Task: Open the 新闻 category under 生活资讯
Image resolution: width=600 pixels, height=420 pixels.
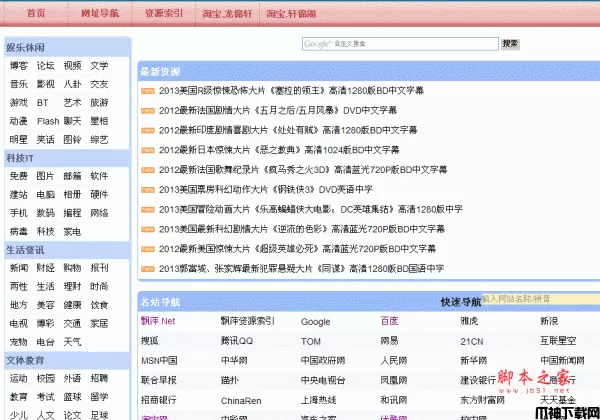Action: [19, 268]
